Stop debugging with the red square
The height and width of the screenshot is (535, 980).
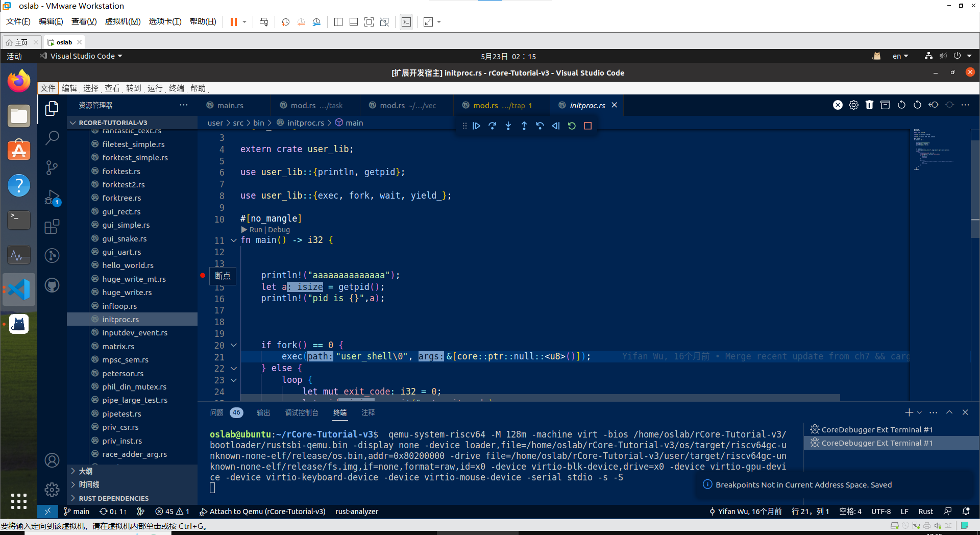click(x=587, y=126)
